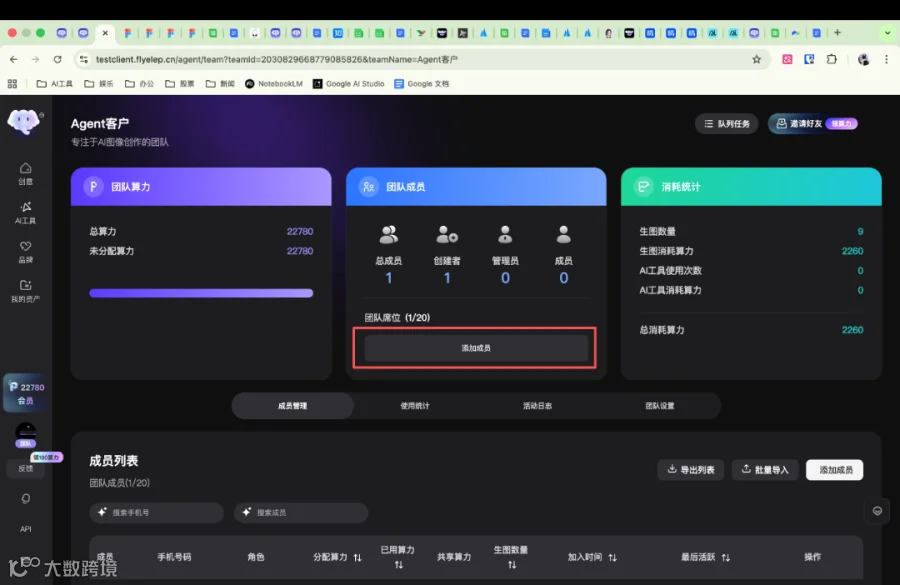Focus the 搜索手机号 search field
900x585 pixels.
(156, 512)
